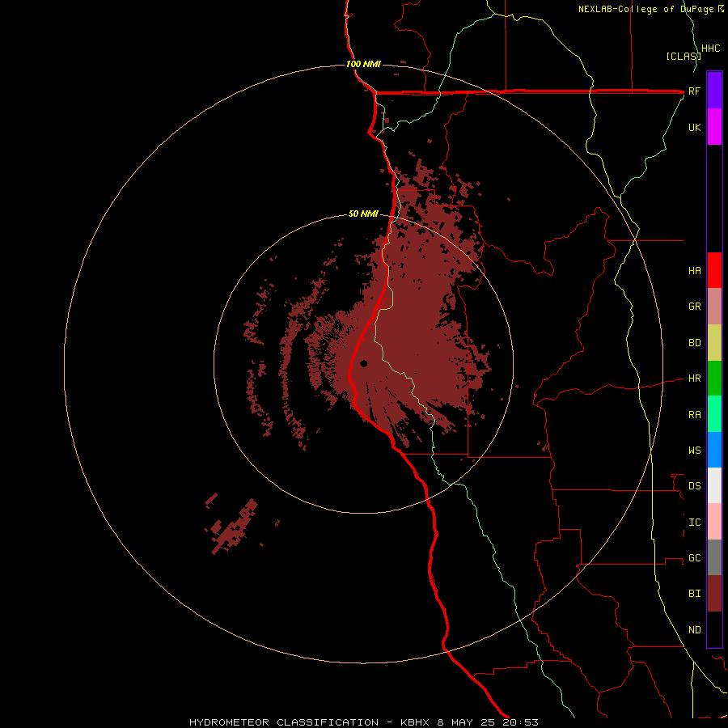Click the RF purple legend color swatch
Image resolution: width=728 pixels, height=728 pixels.
pos(714,91)
